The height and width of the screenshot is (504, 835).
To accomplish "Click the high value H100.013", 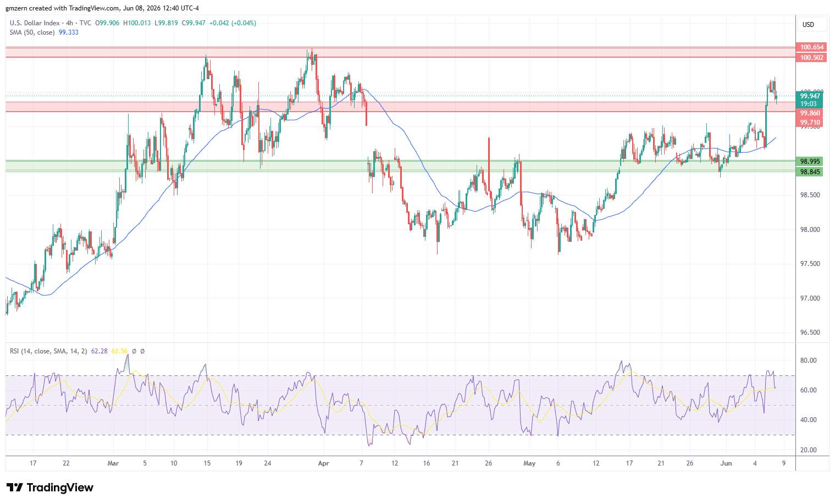I will tap(136, 23).
